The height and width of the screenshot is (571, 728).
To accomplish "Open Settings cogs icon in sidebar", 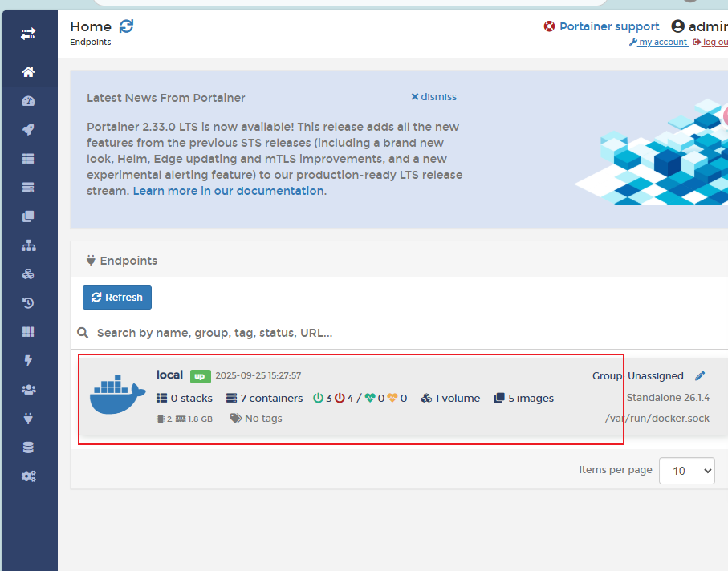I will point(28,476).
